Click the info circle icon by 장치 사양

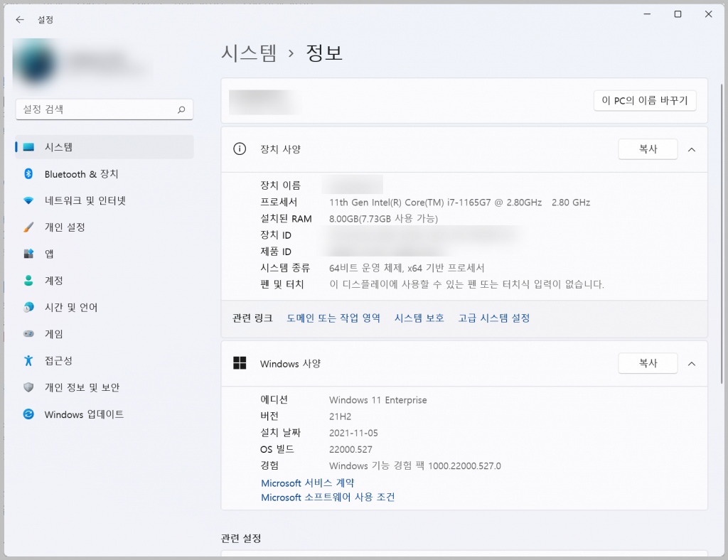tap(240, 149)
